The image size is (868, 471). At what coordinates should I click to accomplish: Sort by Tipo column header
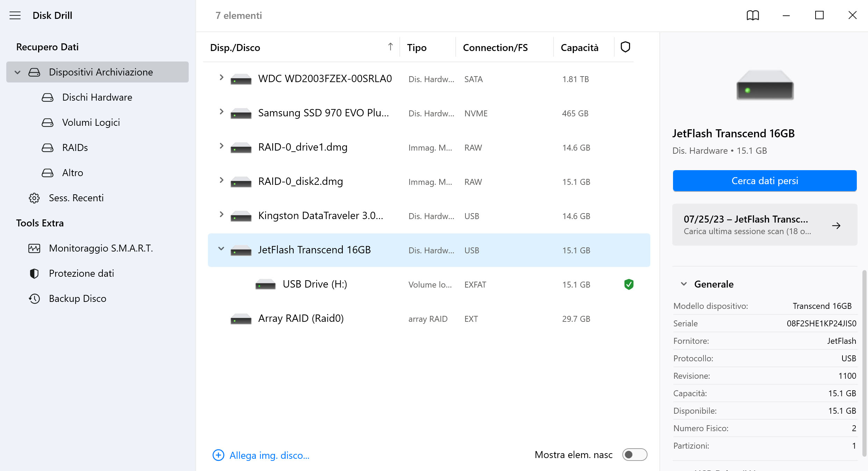point(417,48)
